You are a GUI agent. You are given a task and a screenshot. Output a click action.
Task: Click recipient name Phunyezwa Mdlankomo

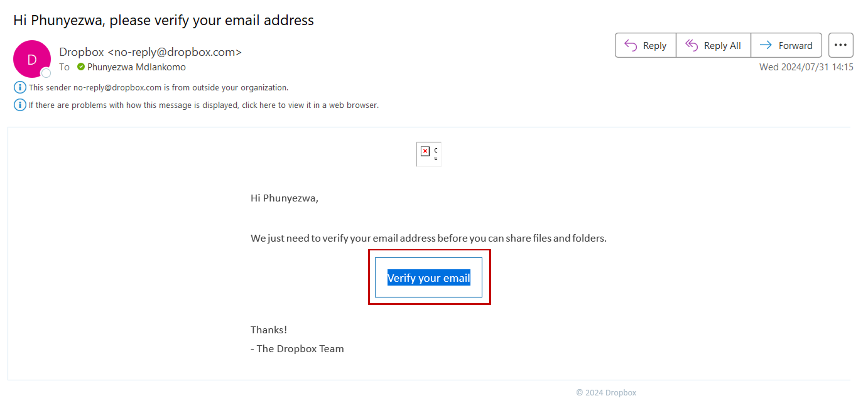136,67
